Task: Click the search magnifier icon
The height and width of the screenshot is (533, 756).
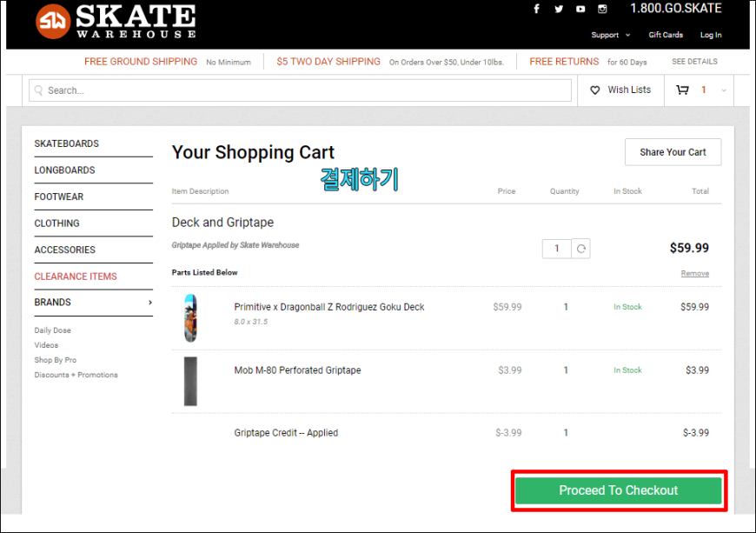Action: tap(39, 90)
